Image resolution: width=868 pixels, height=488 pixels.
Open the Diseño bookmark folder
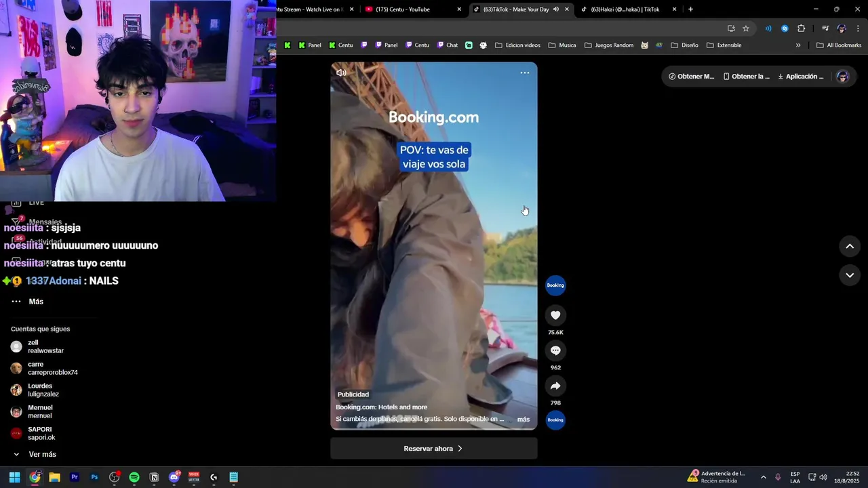click(x=684, y=45)
